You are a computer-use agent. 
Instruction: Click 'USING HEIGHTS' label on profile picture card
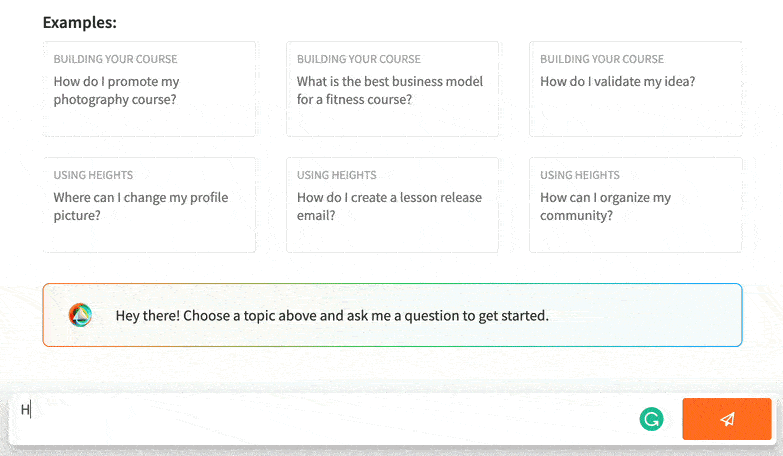pyautogui.click(x=93, y=175)
